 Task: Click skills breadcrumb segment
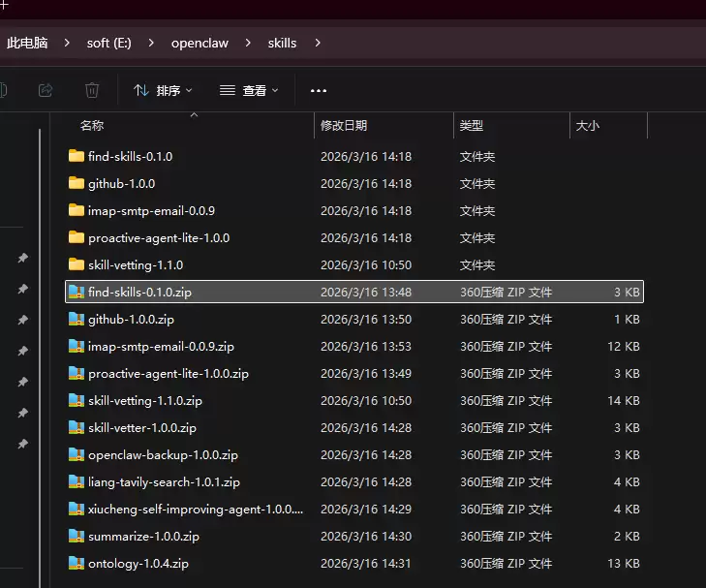(x=283, y=43)
